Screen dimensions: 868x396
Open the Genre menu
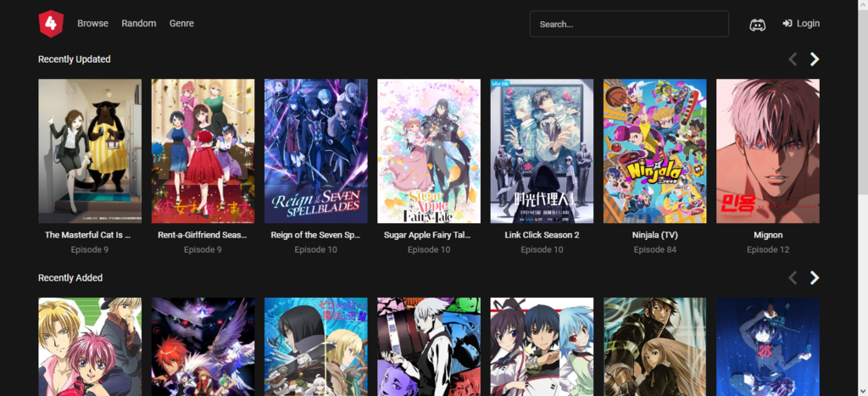(181, 23)
